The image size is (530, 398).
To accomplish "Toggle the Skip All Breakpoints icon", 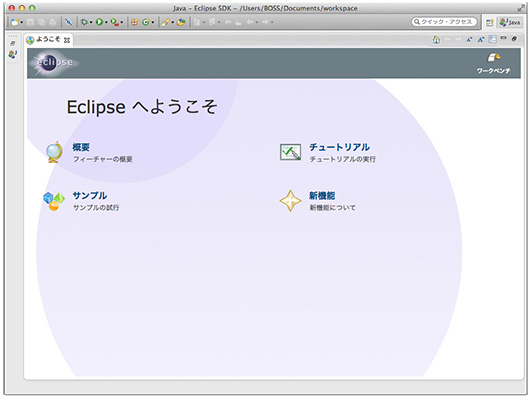I will click(69, 22).
